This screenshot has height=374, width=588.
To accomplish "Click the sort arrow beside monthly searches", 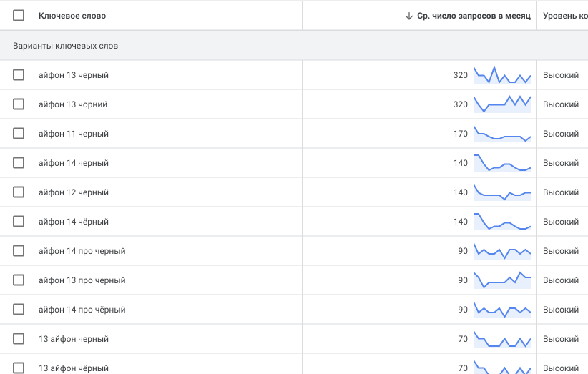I will [408, 16].
